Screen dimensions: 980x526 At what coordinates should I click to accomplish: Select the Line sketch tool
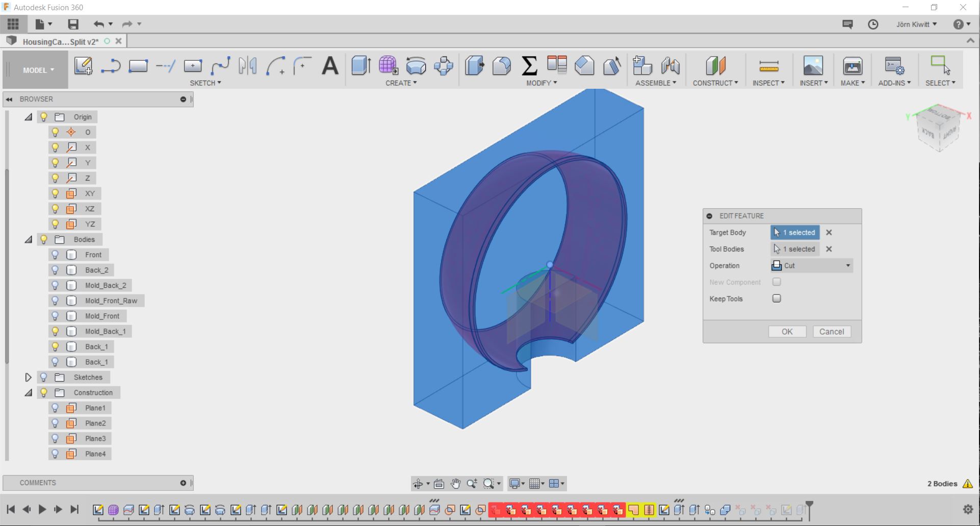point(111,66)
